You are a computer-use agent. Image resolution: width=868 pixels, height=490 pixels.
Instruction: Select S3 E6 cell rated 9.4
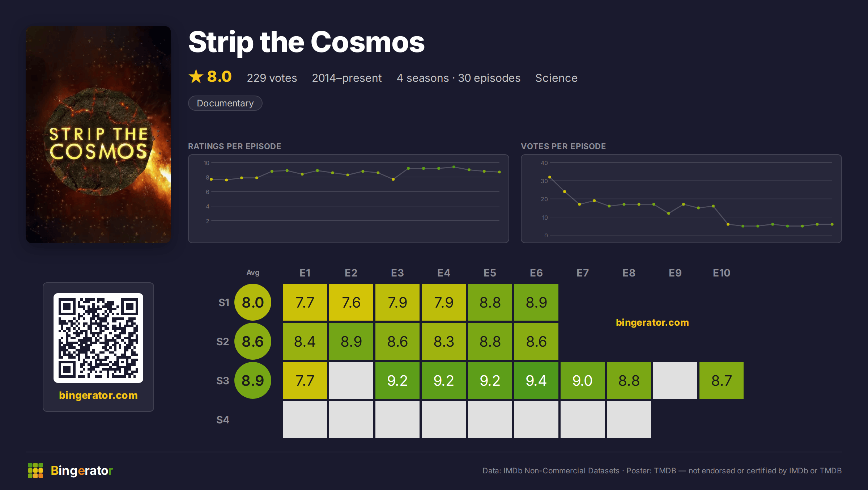pyautogui.click(x=536, y=380)
